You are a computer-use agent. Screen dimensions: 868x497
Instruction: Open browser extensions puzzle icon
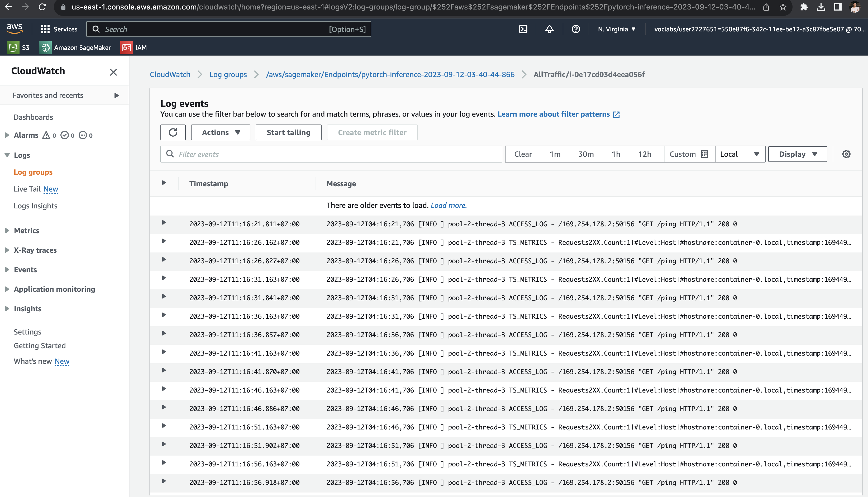[804, 7]
